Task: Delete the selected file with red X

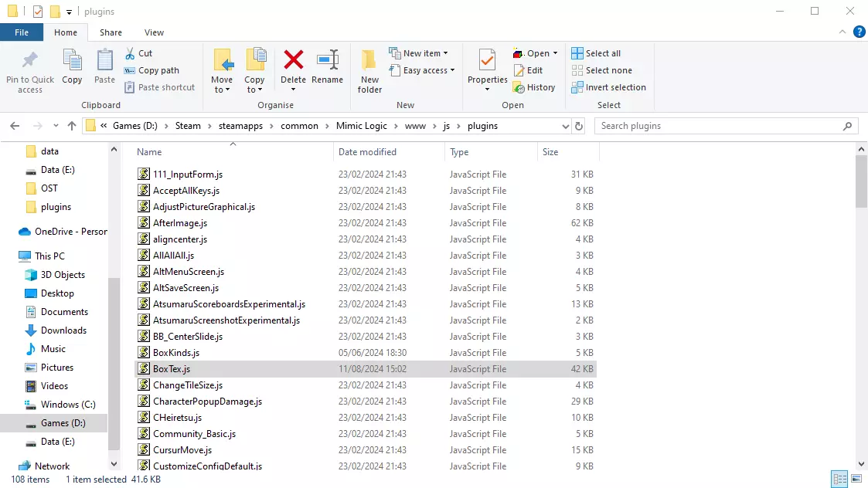Action: click(x=294, y=59)
